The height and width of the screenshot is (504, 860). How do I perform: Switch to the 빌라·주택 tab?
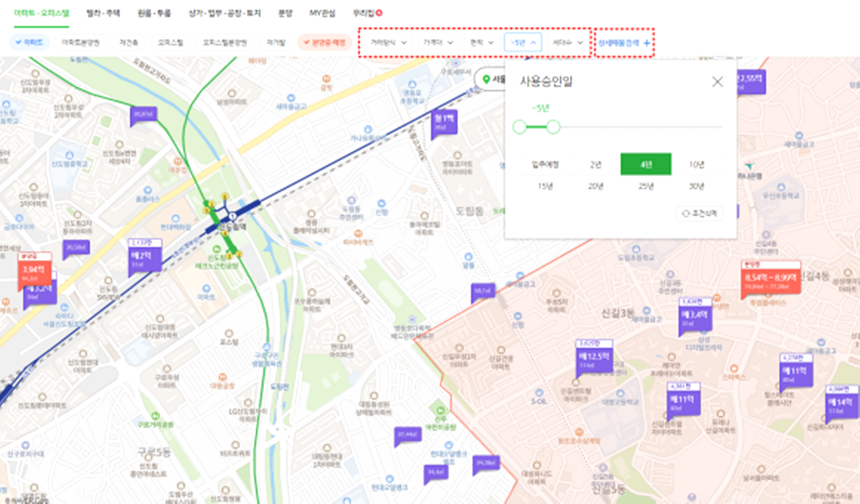click(103, 13)
